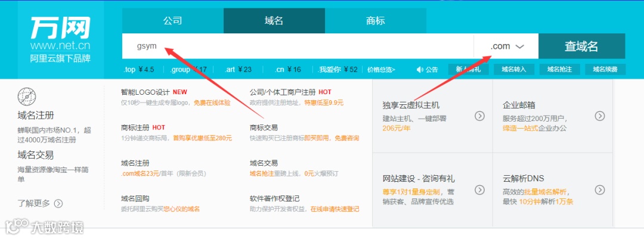Open 商标注册 link in the middle list
Image resolution: width=644 pixels, height=239 pixels.
pos(135,128)
